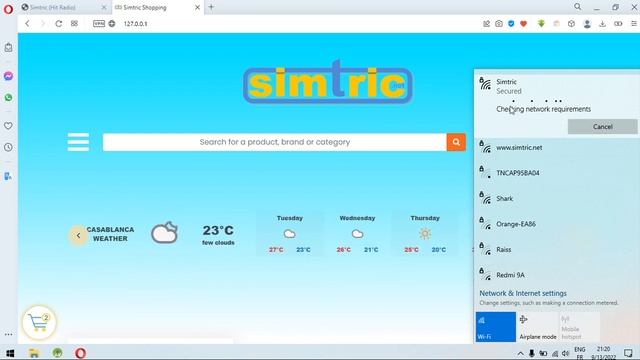This screenshot has height=360, width=640.
Task: Click the green download-arrow extension
Action: tap(541, 24)
